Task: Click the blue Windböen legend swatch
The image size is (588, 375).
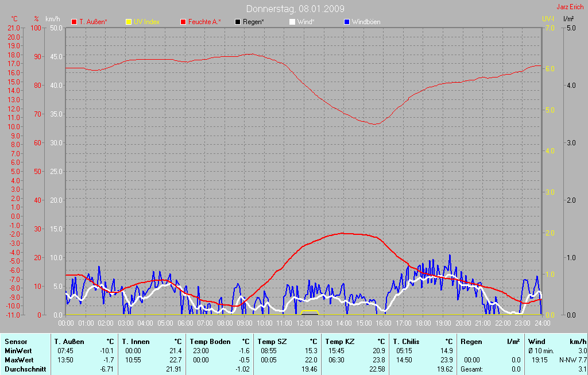Action: click(x=347, y=22)
